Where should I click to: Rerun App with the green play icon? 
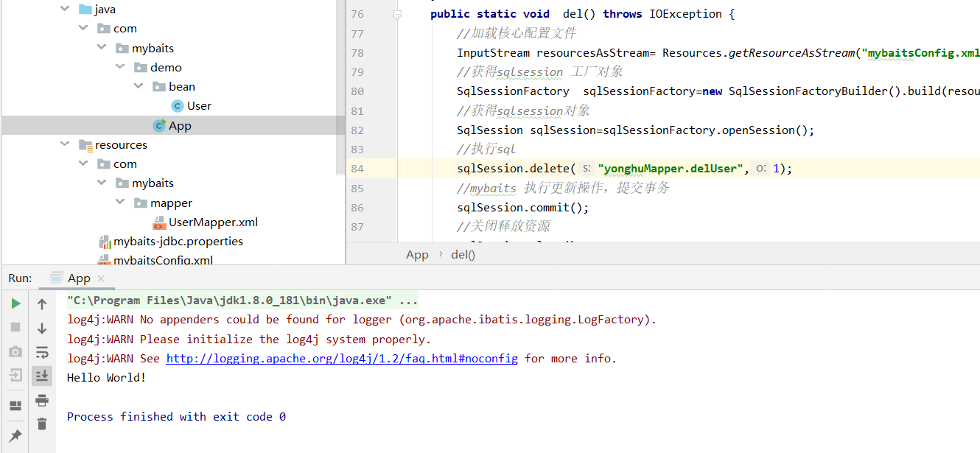coord(15,303)
